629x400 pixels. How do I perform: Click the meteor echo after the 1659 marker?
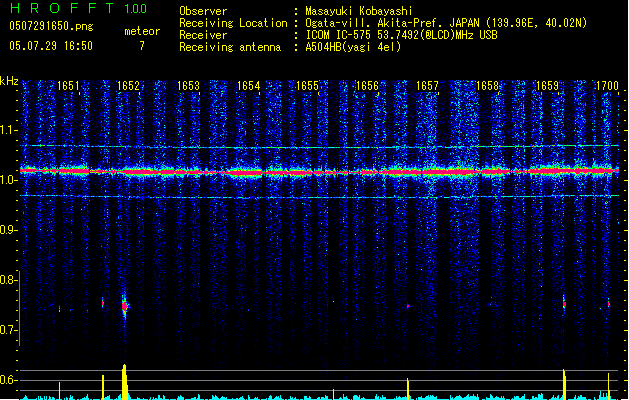(x=564, y=304)
